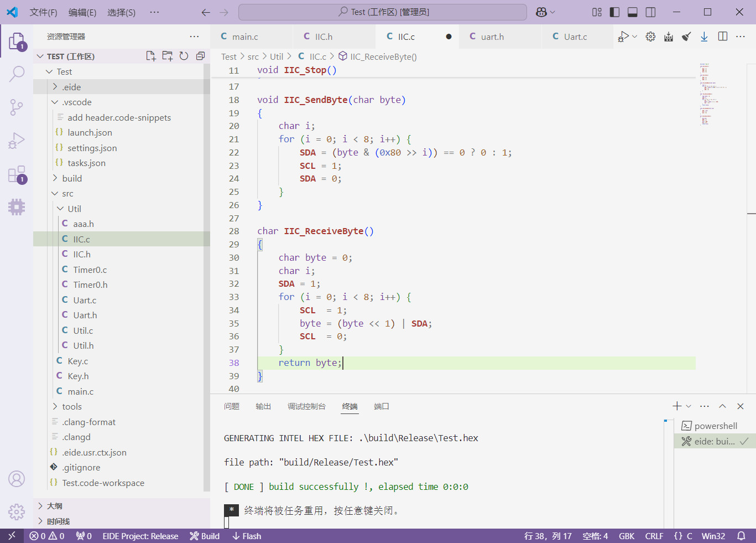The width and height of the screenshot is (756, 543).
Task: Open the Extensions view
Action: [x=17, y=175]
